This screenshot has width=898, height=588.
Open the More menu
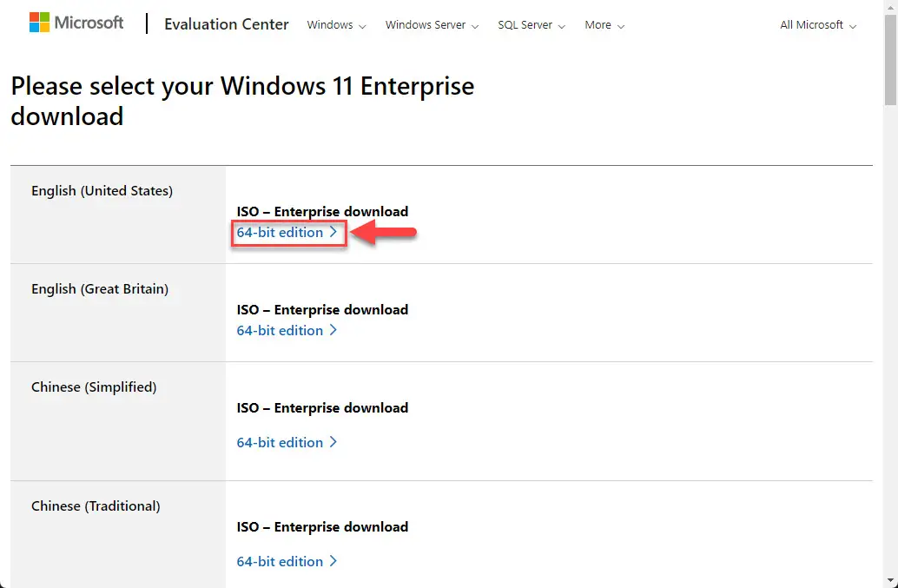coord(604,25)
